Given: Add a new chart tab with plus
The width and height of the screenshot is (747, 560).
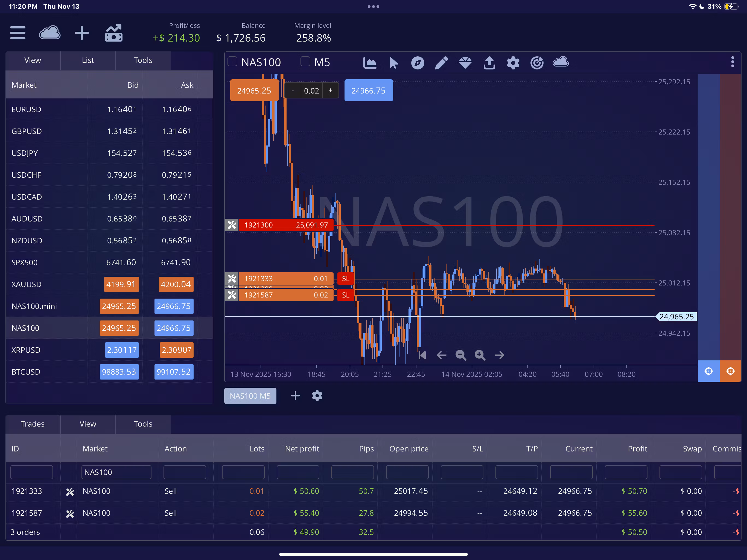Looking at the screenshot, I should pos(295,395).
